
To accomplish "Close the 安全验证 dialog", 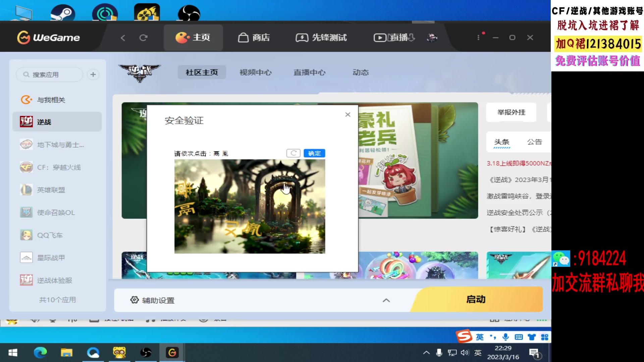I will point(348,115).
